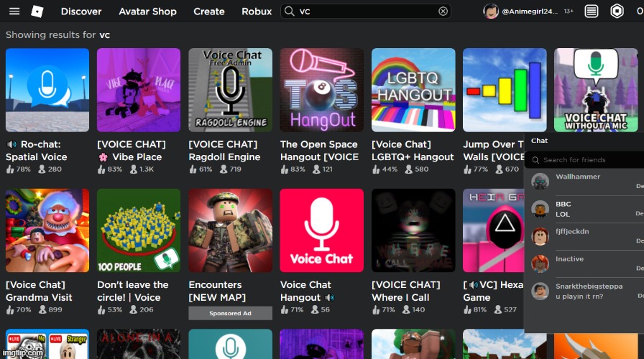The height and width of the screenshot is (359, 644).
Task: Click the Hexa Game title
Action: coord(493,291)
